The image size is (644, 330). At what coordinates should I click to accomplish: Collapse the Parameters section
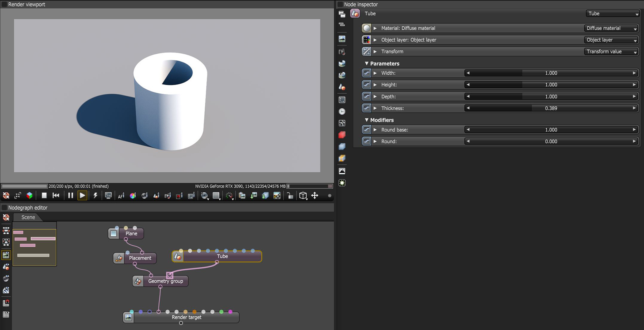[x=367, y=63]
